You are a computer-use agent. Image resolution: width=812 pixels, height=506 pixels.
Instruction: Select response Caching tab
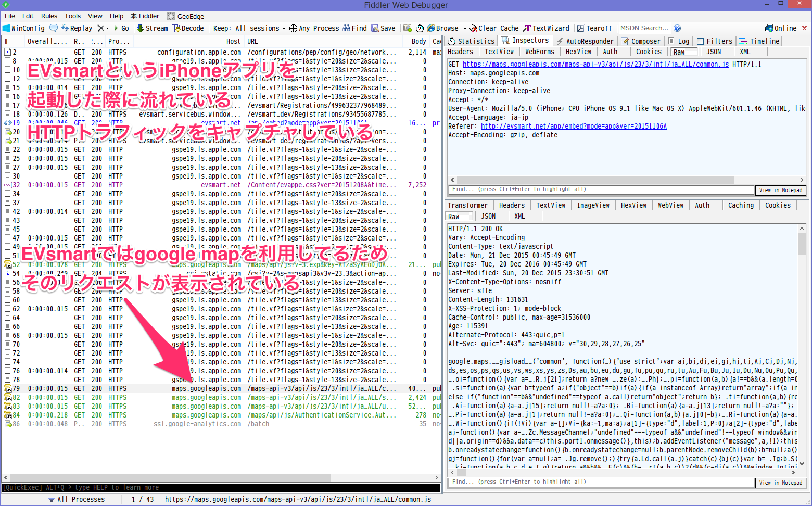[x=741, y=205]
